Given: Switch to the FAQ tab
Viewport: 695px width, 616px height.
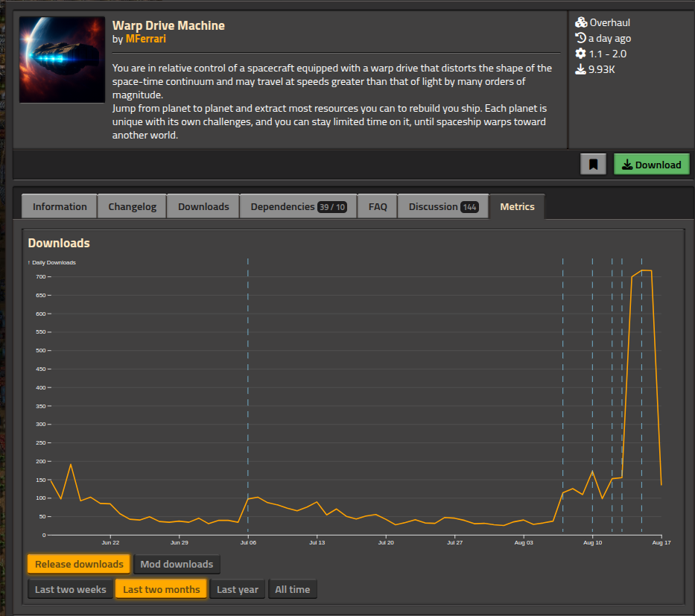Looking at the screenshot, I should coord(378,206).
